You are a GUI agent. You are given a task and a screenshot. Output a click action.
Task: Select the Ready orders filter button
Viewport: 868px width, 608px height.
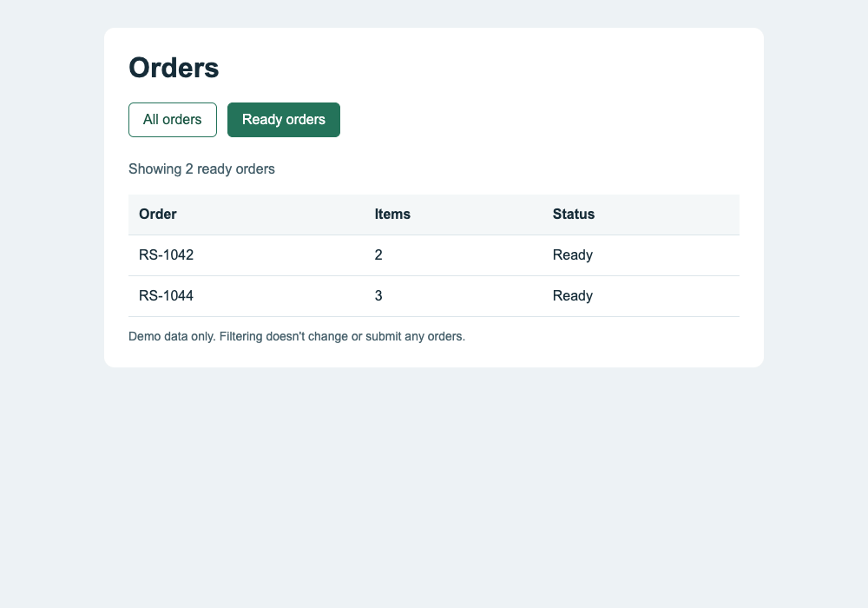(284, 120)
